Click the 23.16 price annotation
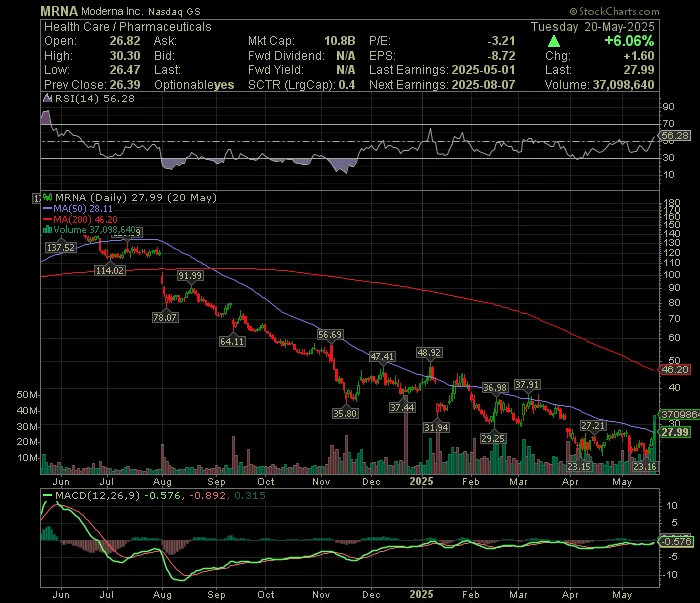 tap(645, 467)
